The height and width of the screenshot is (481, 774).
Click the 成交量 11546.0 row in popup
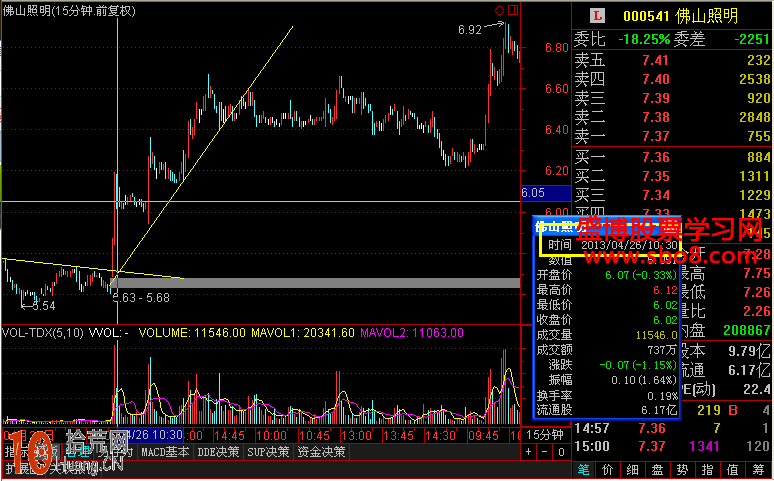607,335
